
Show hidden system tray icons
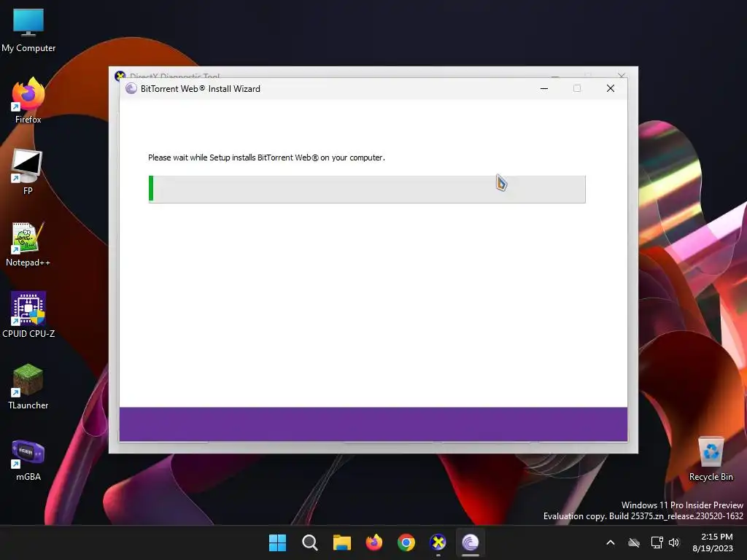[x=611, y=542]
